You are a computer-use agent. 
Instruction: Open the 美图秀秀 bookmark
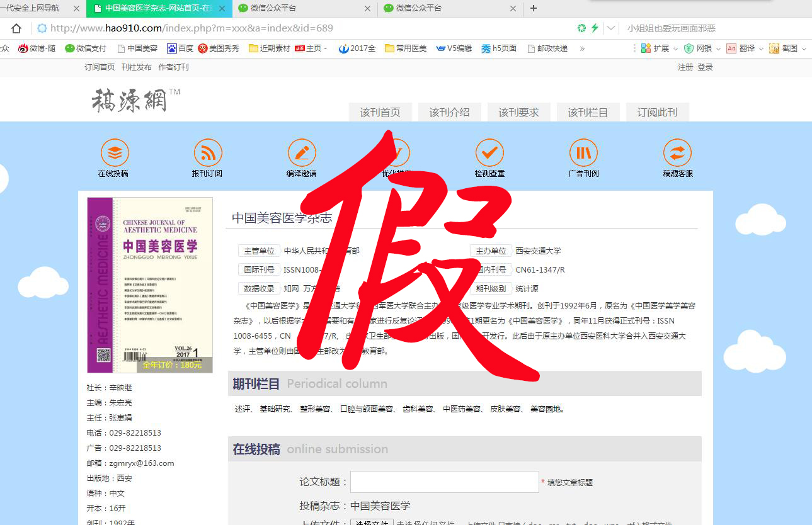tap(219, 48)
